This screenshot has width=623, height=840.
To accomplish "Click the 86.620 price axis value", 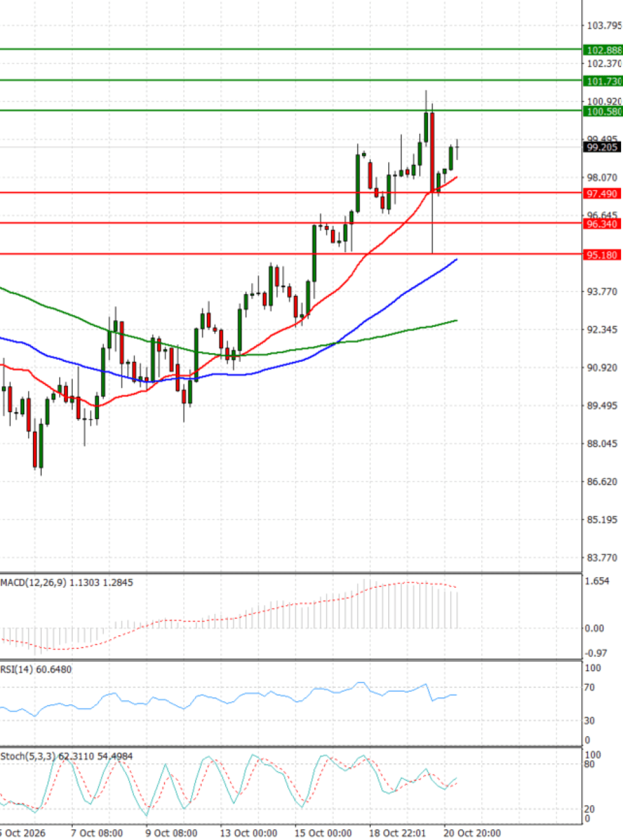I will 602,481.
